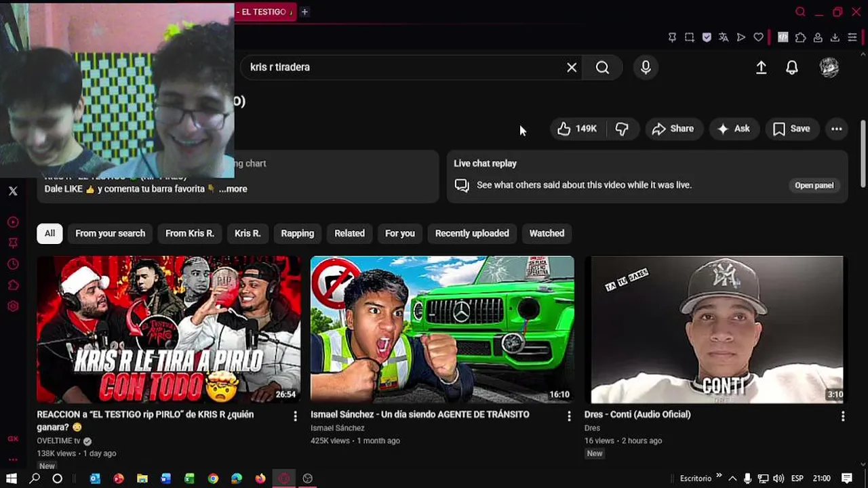Open YouTube notifications bell

coord(791,67)
